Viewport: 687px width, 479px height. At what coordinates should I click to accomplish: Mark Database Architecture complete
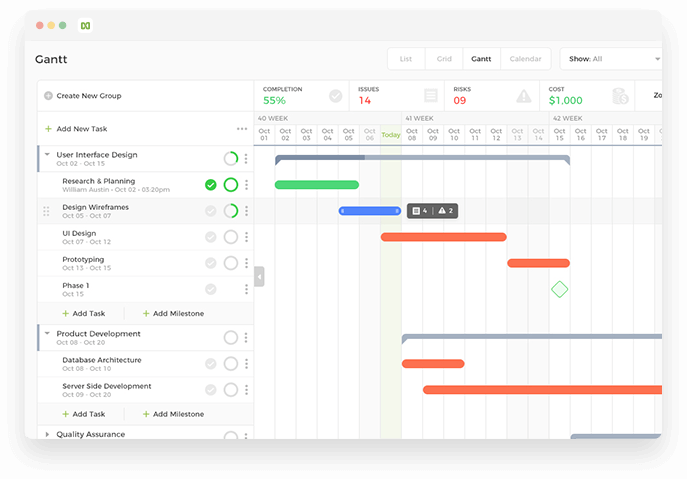pyautogui.click(x=211, y=364)
